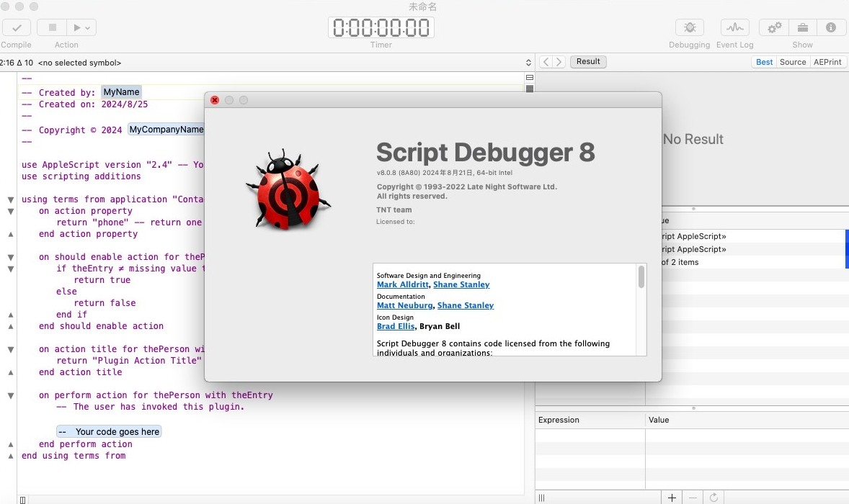Image resolution: width=849 pixels, height=504 pixels.
Task: Click the TNT team text
Action: [x=394, y=210]
